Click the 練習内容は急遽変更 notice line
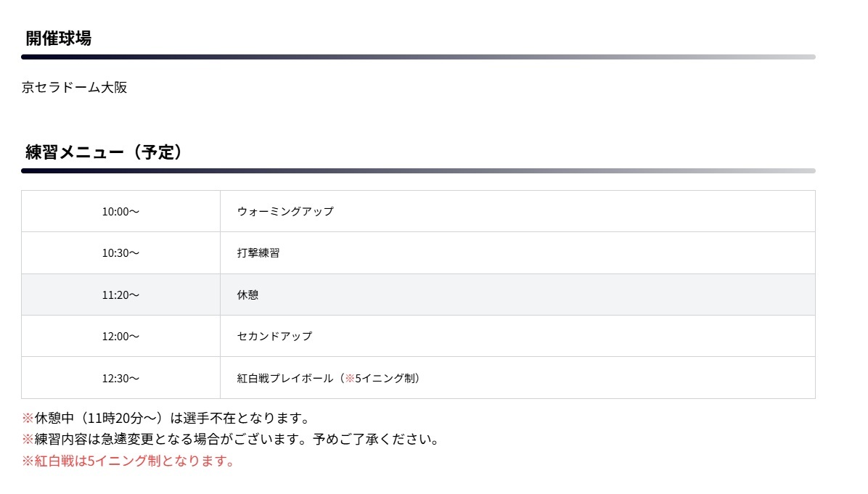The image size is (868, 494). [231, 440]
